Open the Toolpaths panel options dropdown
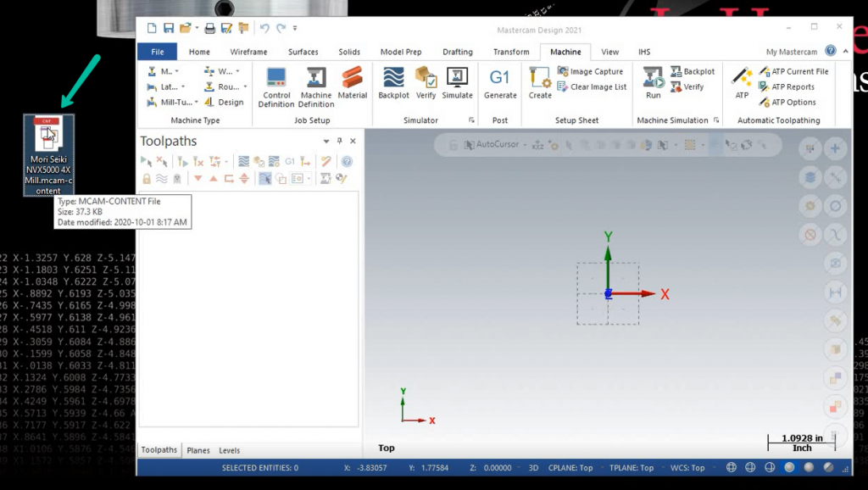This screenshot has width=868, height=490. 326,142
